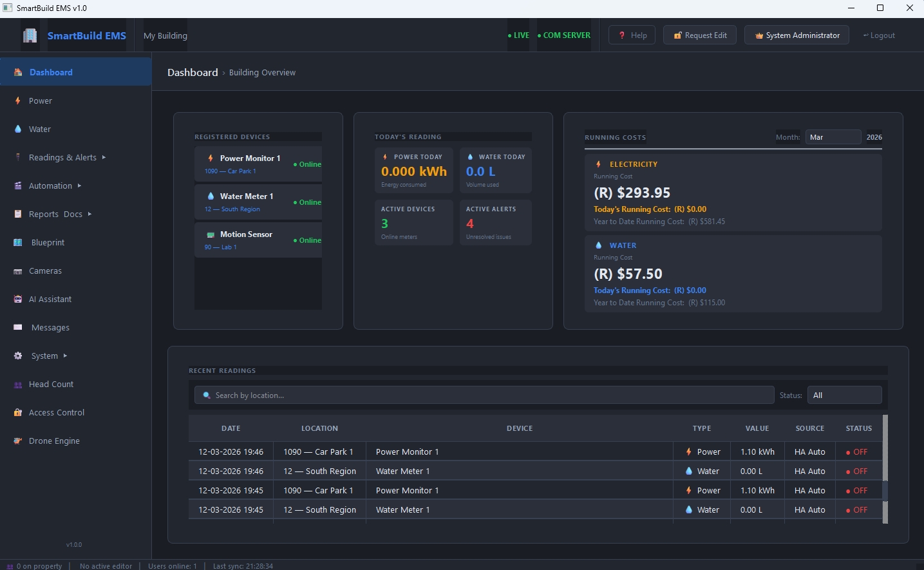Click the Reports Docs sidebar icon
924x570 pixels.
click(18, 214)
